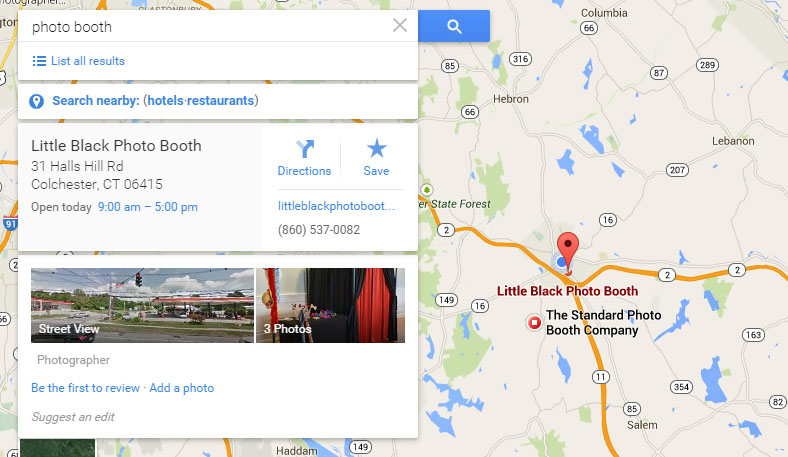Click Suggest an edit
The width and height of the screenshot is (788, 457).
coord(73,417)
